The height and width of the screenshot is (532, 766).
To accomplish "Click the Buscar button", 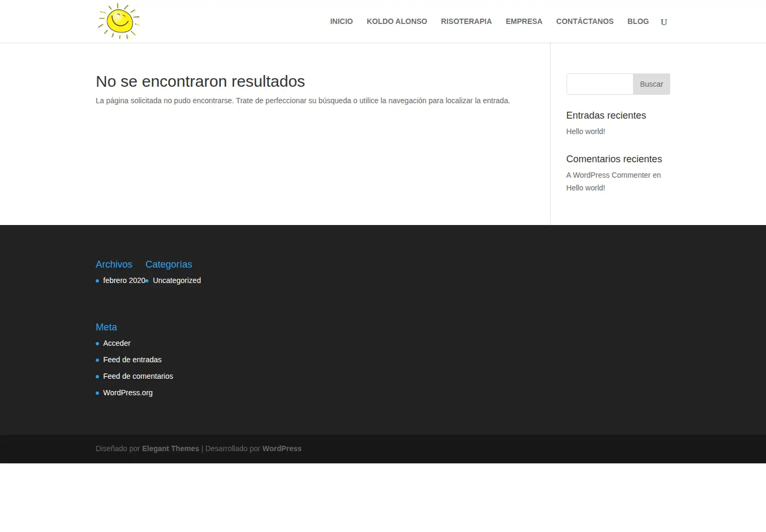I will click(x=652, y=84).
